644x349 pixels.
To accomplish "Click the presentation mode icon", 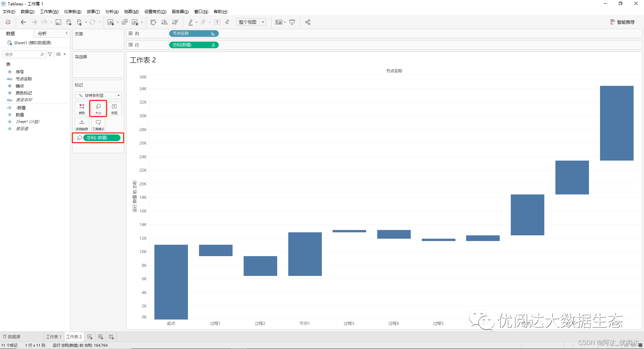I will (x=292, y=22).
